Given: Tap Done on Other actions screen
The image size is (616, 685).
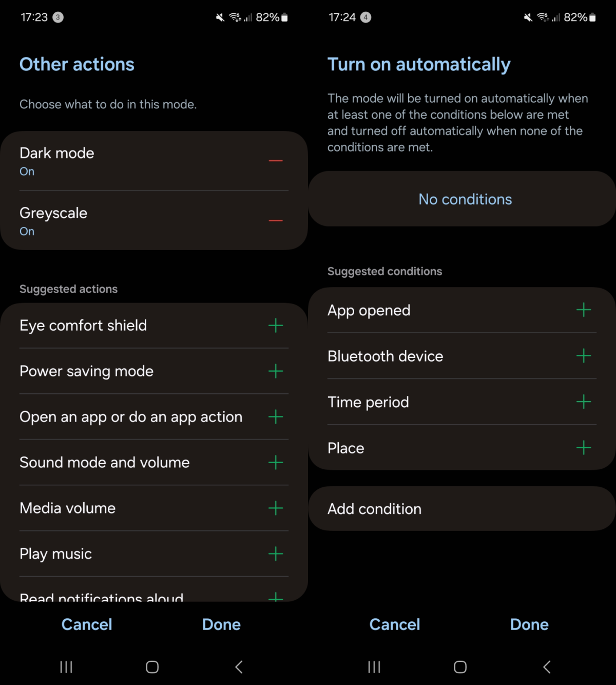Looking at the screenshot, I should [221, 624].
